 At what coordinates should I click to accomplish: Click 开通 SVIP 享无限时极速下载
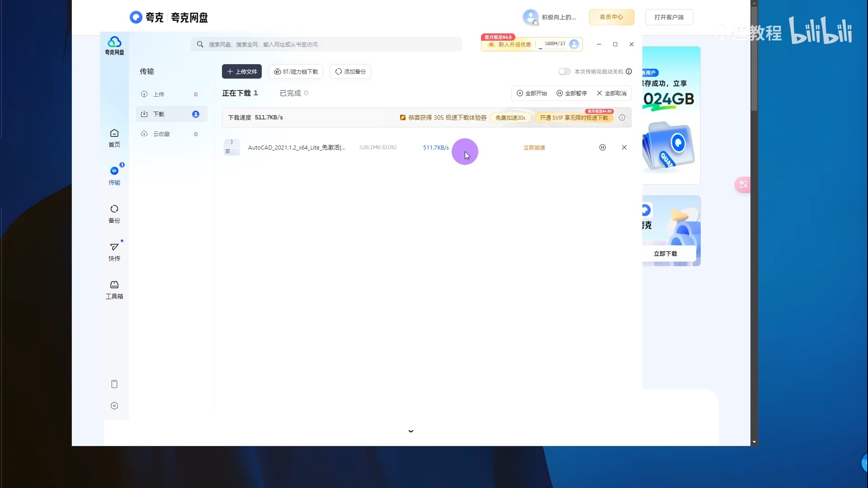[x=574, y=117]
